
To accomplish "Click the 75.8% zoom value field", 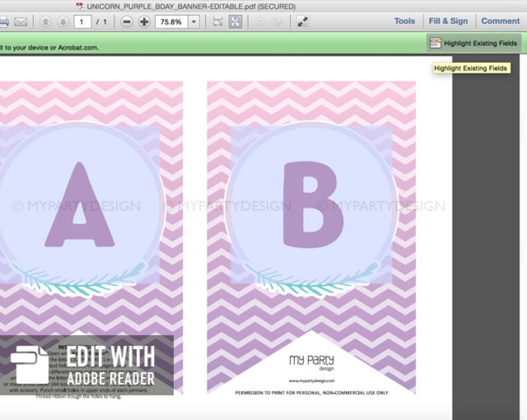I will click(171, 22).
